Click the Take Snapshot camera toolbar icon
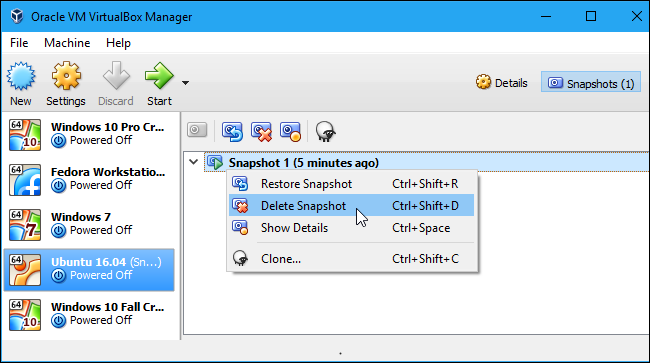The height and width of the screenshot is (363, 650). click(197, 130)
